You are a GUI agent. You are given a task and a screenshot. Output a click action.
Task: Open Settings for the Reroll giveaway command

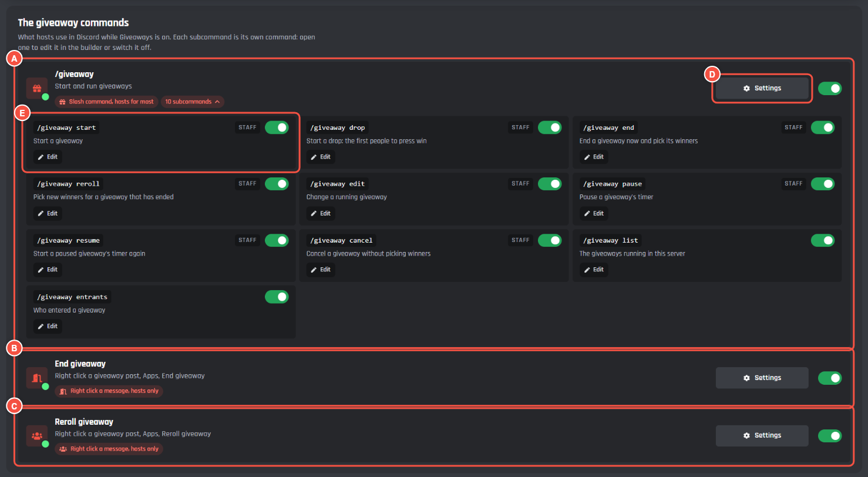(x=762, y=436)
